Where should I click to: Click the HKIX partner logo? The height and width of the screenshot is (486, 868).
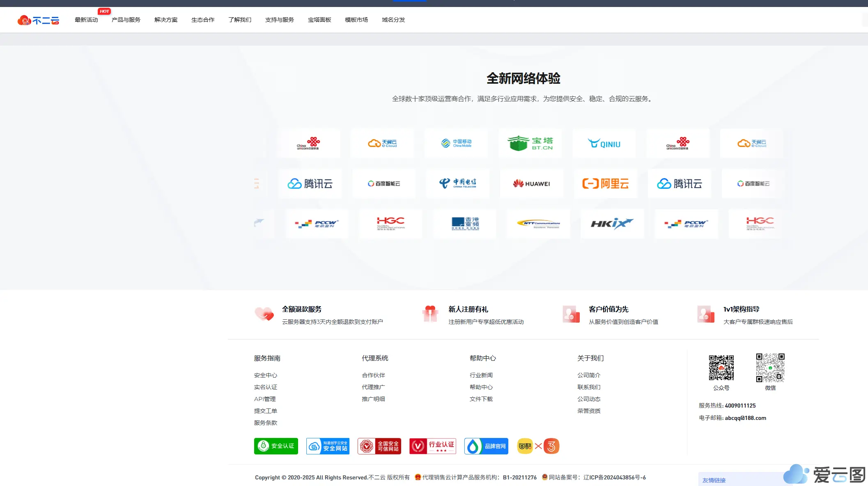click(x=612, y=224)
